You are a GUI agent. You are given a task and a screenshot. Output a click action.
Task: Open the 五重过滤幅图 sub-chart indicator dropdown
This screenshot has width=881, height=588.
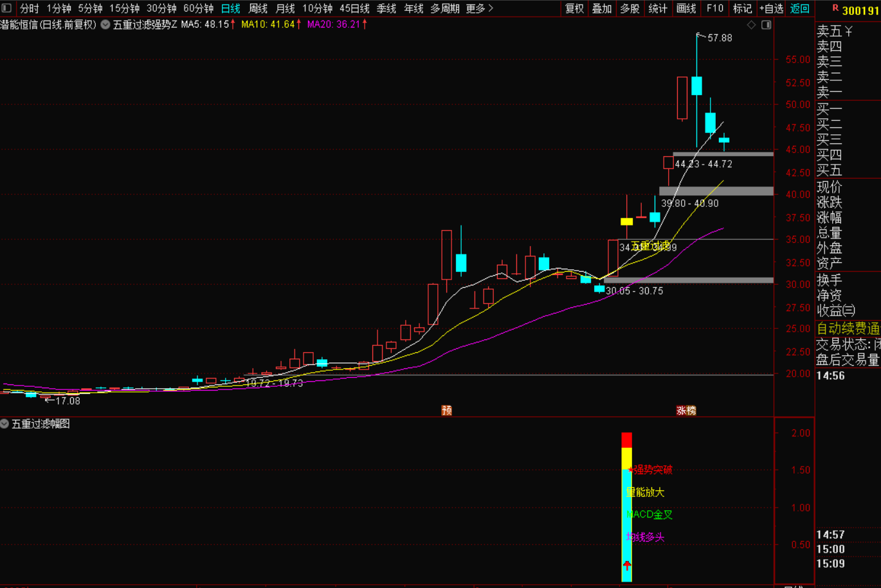[5, 424]
